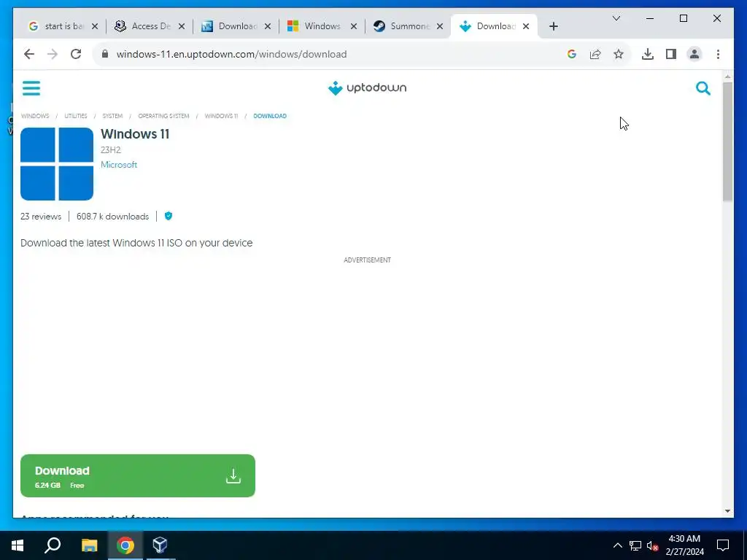Toggle the Chrome side panel icon
The width and height of the screenshot is (747, 560).
(671, 54)
